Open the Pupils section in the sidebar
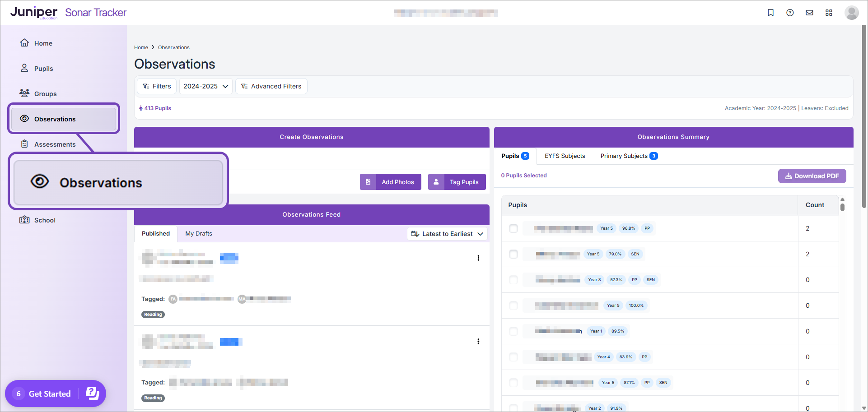 coord(43,68)
